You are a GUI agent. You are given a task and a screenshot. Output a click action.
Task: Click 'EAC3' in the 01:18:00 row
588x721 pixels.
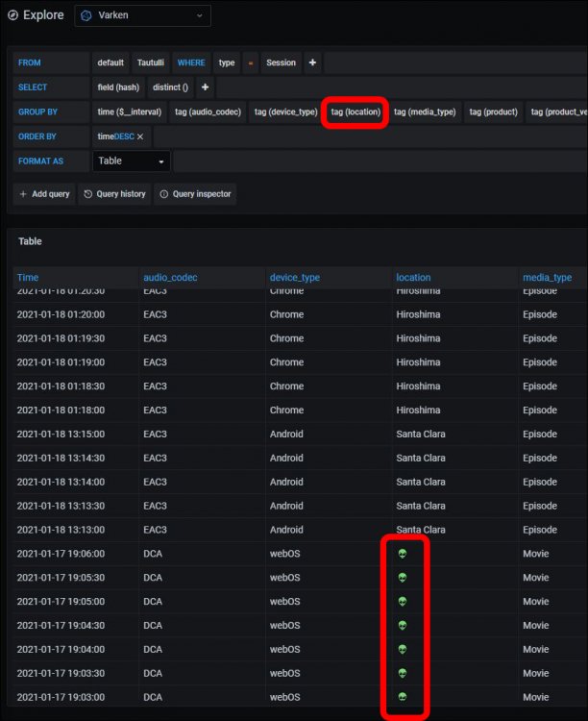click(x=155, y=410)
